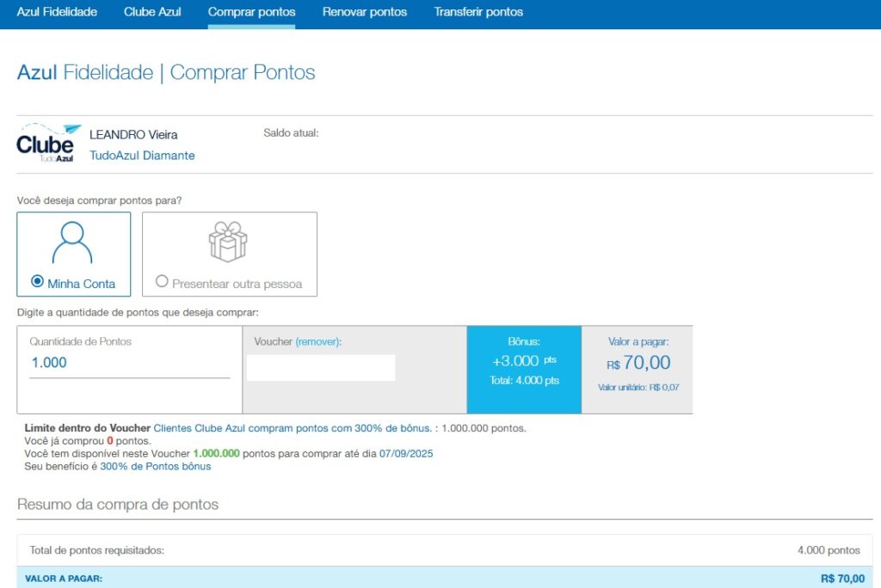
Task: Switch to the Clube Azul tab
Action: click(x=152, y=12)
